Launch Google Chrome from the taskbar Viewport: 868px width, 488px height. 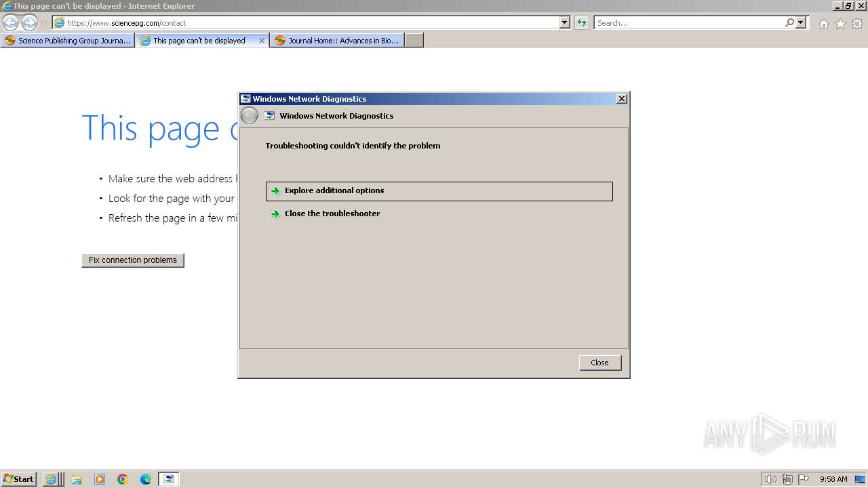coord(123,479)
